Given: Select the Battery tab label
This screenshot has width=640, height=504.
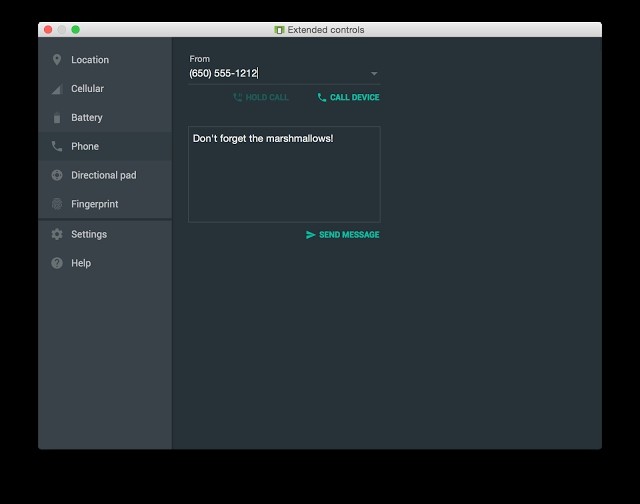Looking at the screenshot, I should [87, 118].
